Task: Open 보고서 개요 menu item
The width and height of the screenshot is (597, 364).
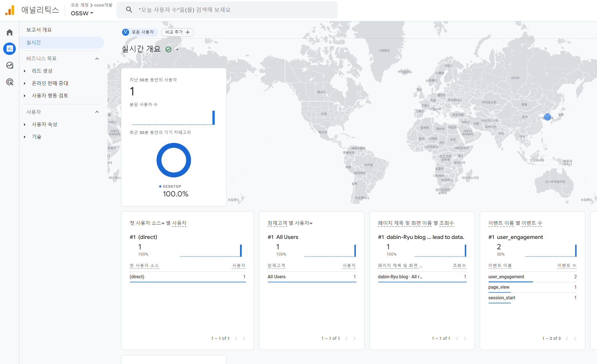Action: 39,30
